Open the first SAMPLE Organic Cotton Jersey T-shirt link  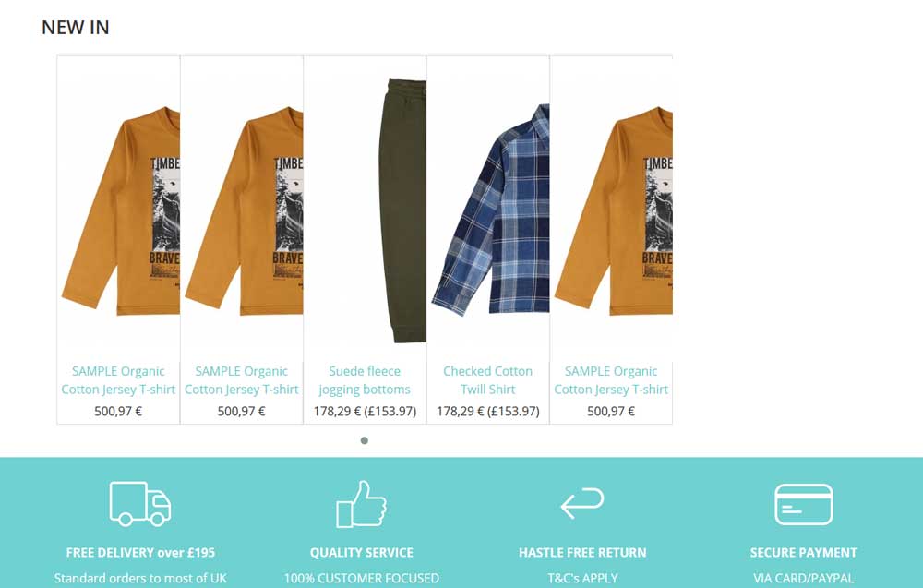point(118,380)
